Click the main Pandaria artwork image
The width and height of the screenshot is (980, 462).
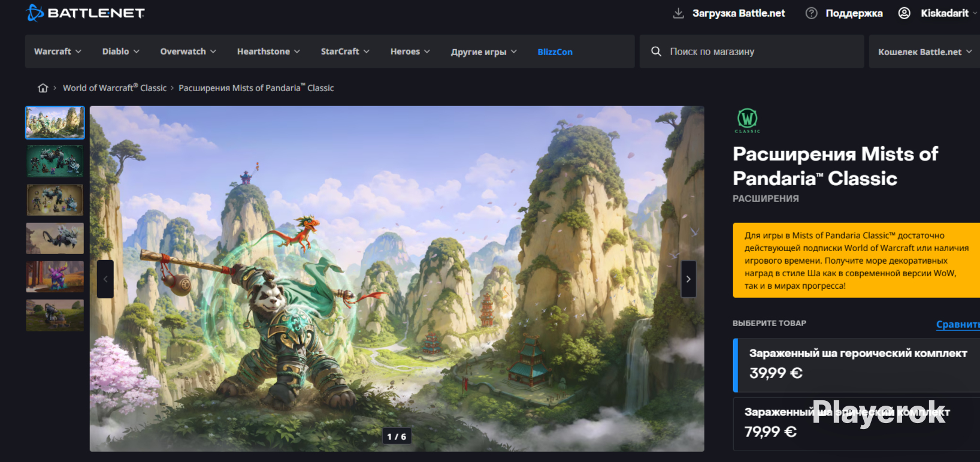click(x=397, y=279)
